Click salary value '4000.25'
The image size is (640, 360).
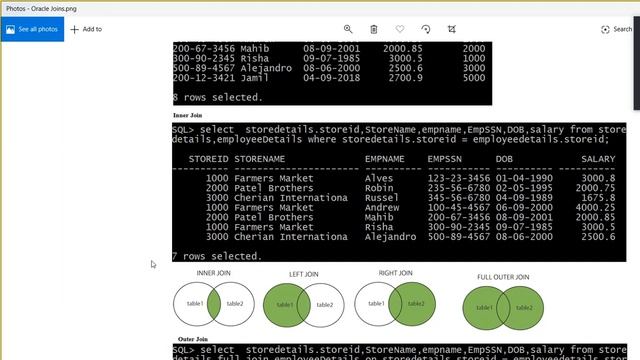595,208
